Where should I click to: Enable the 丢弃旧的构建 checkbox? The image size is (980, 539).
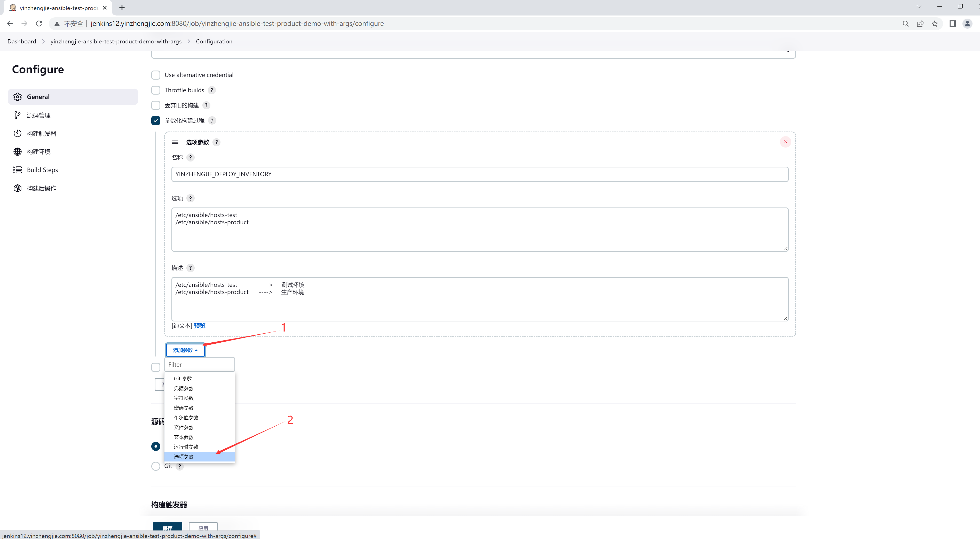[x=156, y=105]
